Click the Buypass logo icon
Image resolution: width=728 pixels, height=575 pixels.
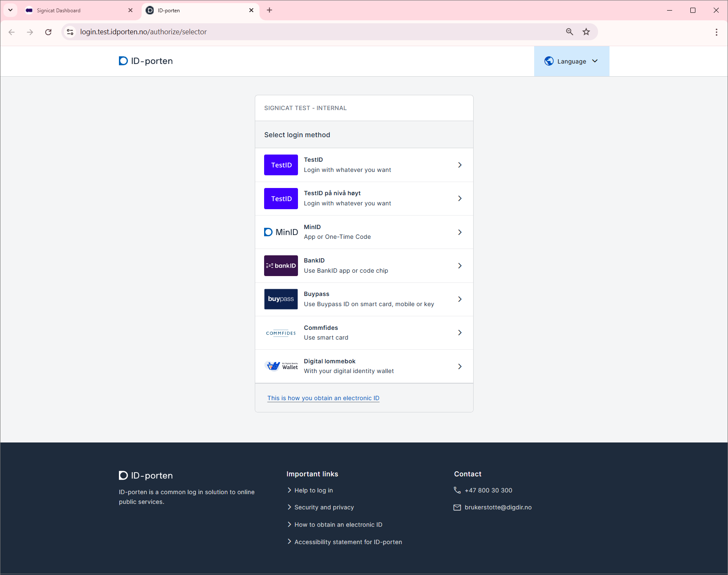coord(281,299)
